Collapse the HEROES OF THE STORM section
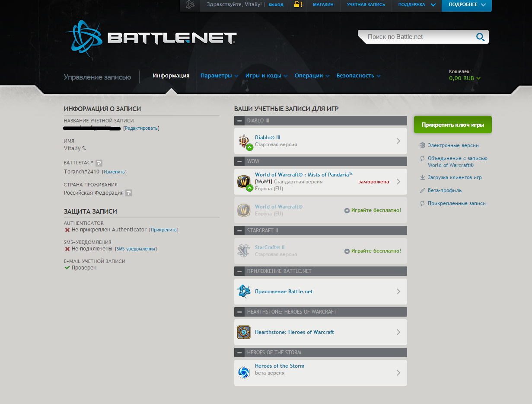 [239, 353]
